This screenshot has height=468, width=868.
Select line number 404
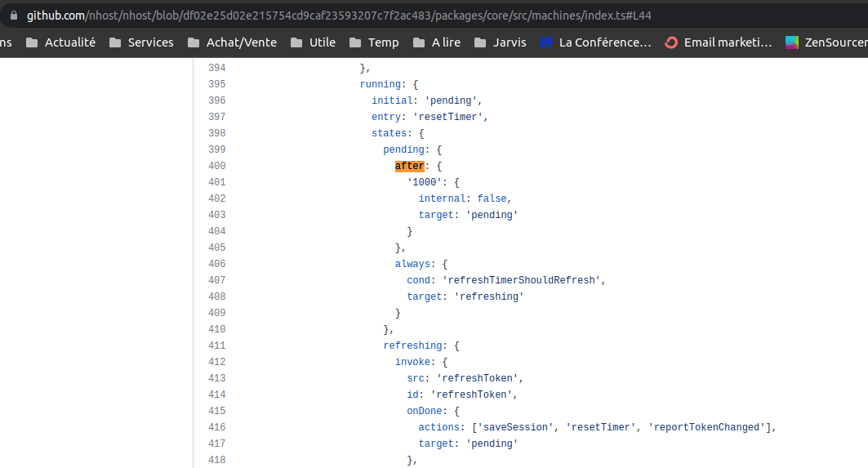pos(217,231)
